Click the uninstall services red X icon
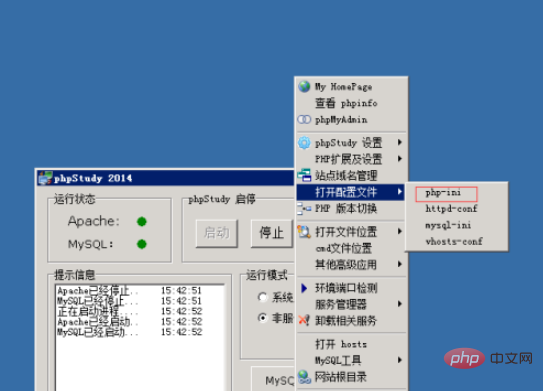 coord(304,320)
